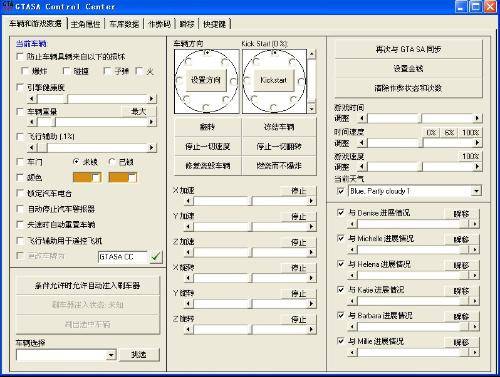Click right arrow of Denise progress slider
Screen dimensions: 500x377
[475, 224]
